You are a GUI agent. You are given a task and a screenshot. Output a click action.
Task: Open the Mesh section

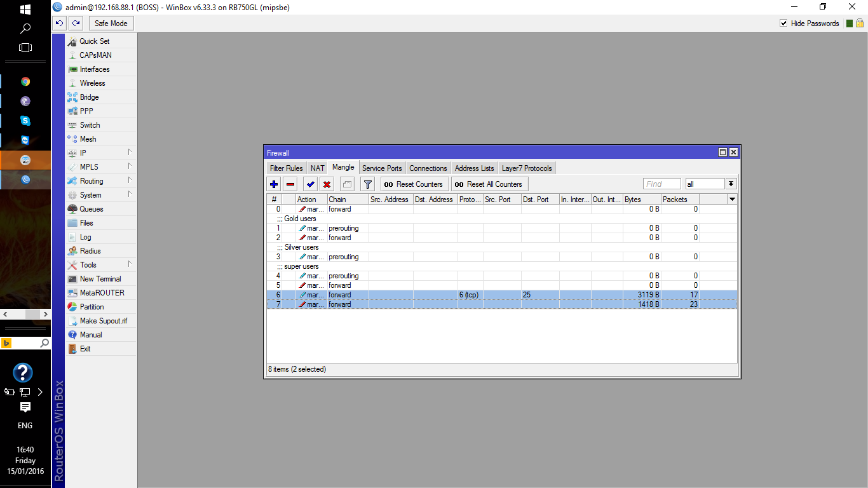[101, 139]
